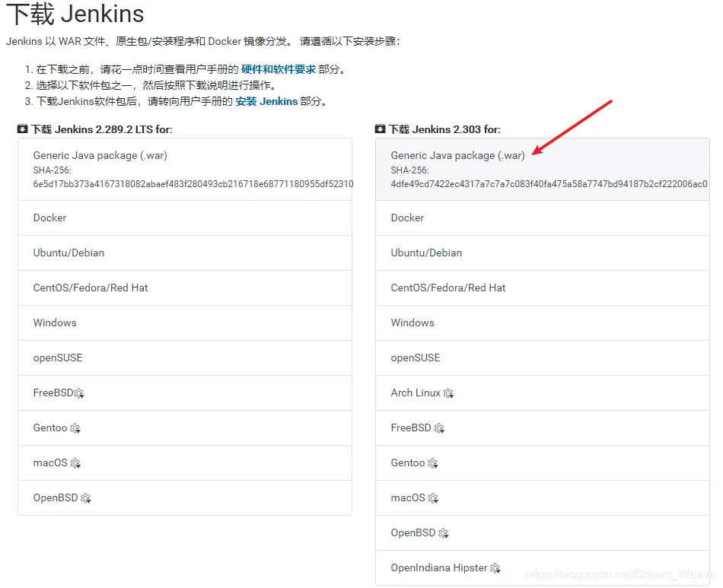Viewport: 723px width, 588px height.
Task: Click the download icon before Jenkins 2.303 heading
Action: pos(380,129)
